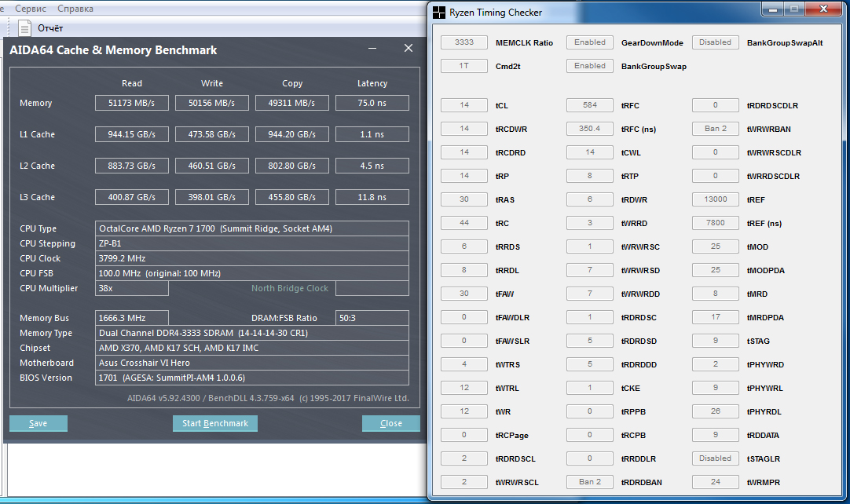Click the Cmd2t 1T field

click(x=464, y=66)
